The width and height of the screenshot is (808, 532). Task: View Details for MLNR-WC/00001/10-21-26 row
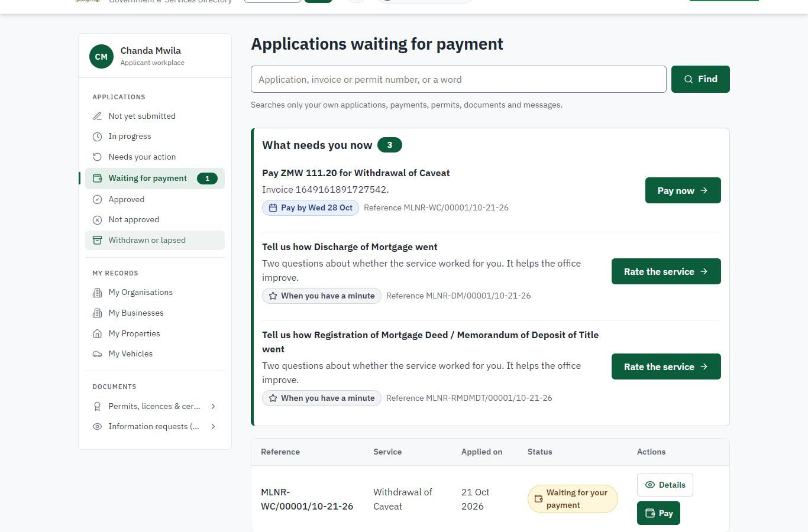click(665, 485)
